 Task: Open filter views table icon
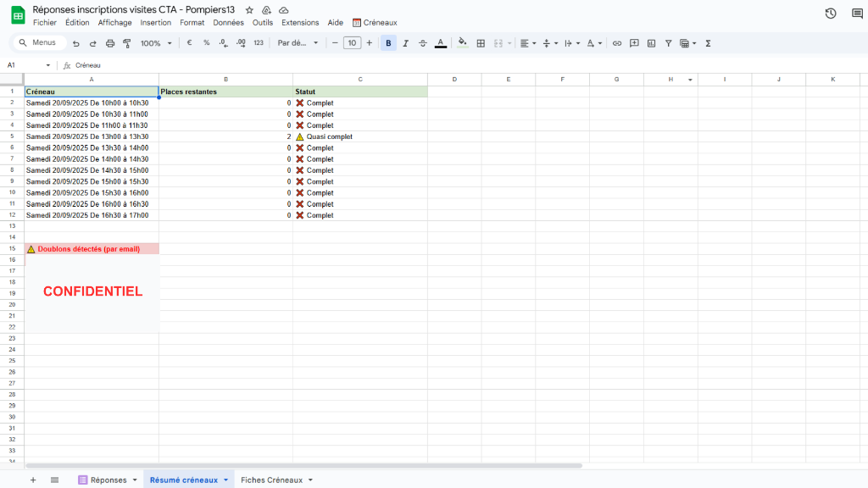(x=687, y=43)
